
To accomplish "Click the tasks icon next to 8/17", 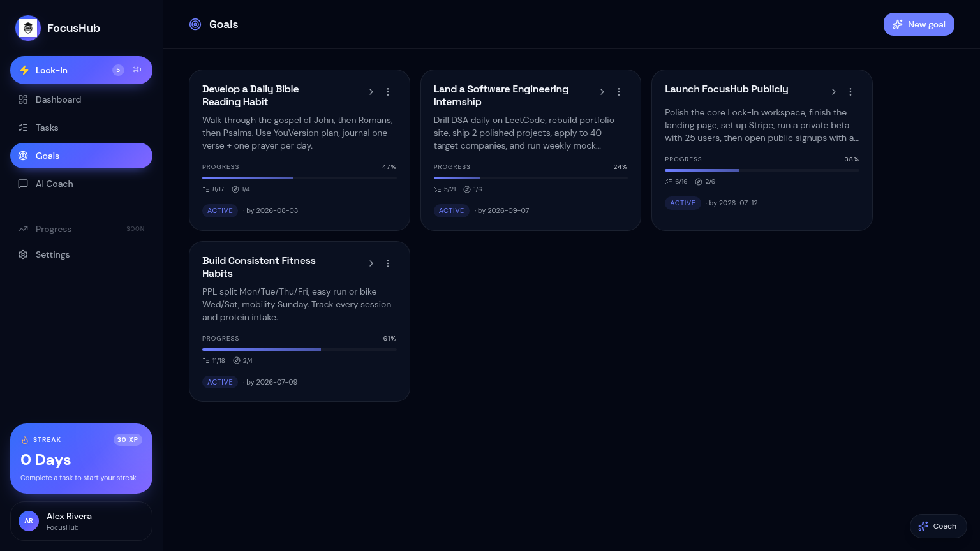I will (x=206, y=189).
